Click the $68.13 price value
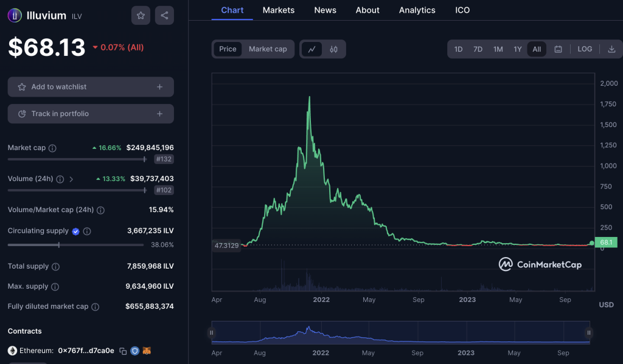Image resolution: width=623 pixels, height=364 pixels. (x=46, y=47)
